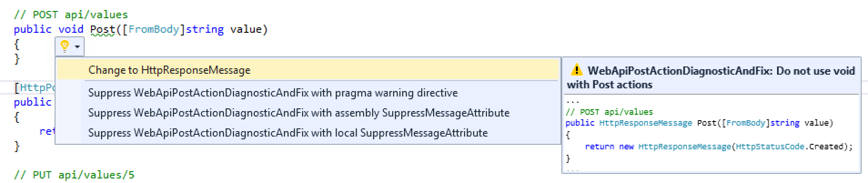The height and width of the screenshot is (183, 868).
Task: Click the lightbulb quick actions icon
Action: (x=65, y=46)
